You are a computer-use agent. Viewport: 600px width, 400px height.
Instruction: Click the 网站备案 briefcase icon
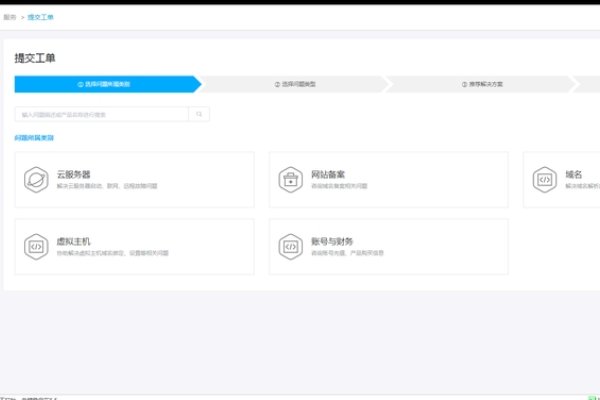[x=291, y=180]
